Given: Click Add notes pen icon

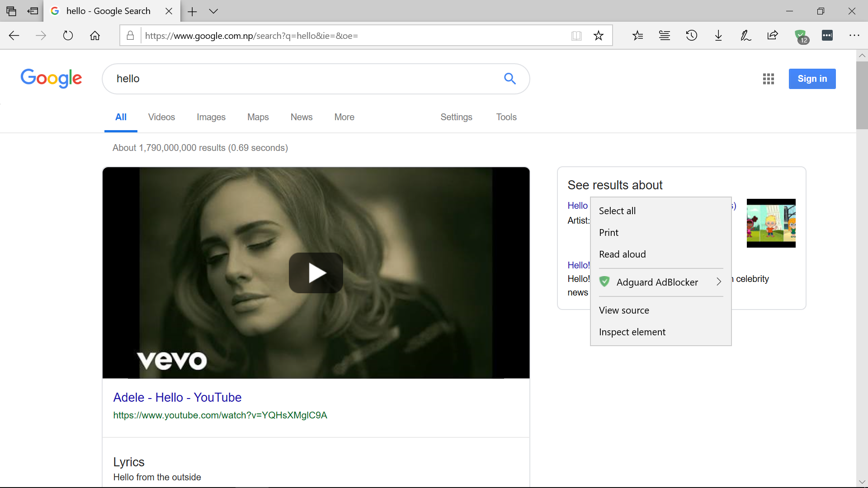Looking at the screenshot, I should 746,36.
